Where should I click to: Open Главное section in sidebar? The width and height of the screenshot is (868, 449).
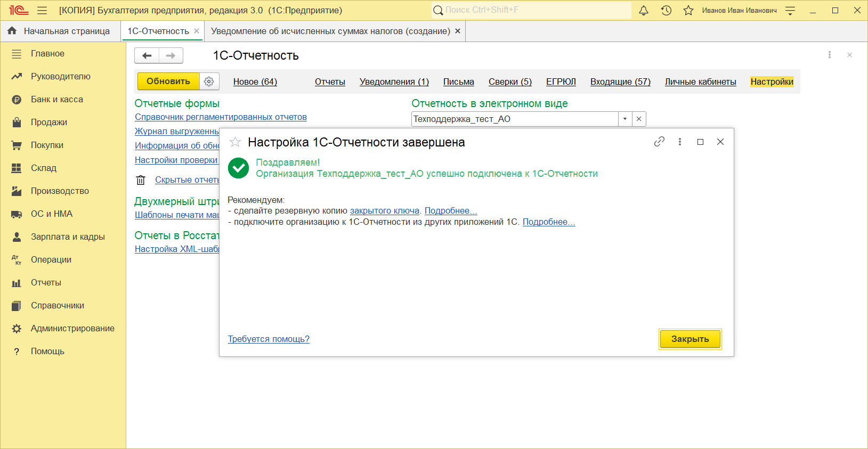tap(63, 54)
